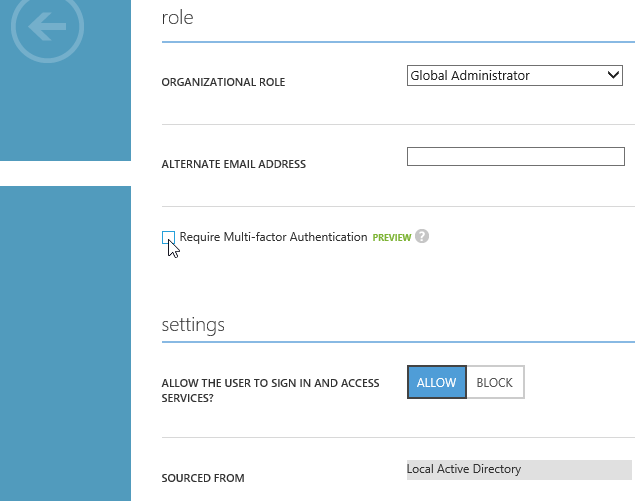Click the ORGANIZATIONAL ROLE label
Image resolution: width=635 pixels, height=501 pixels.
(223, 82)
